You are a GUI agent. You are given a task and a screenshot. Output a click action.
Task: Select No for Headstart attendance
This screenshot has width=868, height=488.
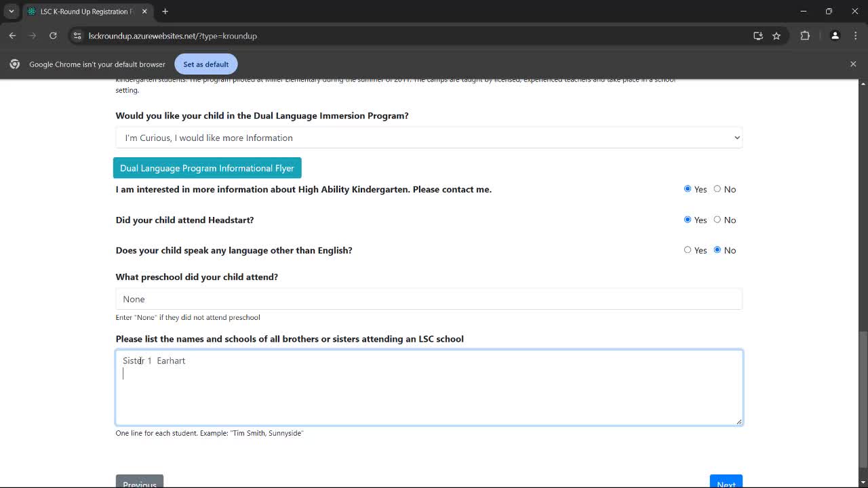[717, 220]
